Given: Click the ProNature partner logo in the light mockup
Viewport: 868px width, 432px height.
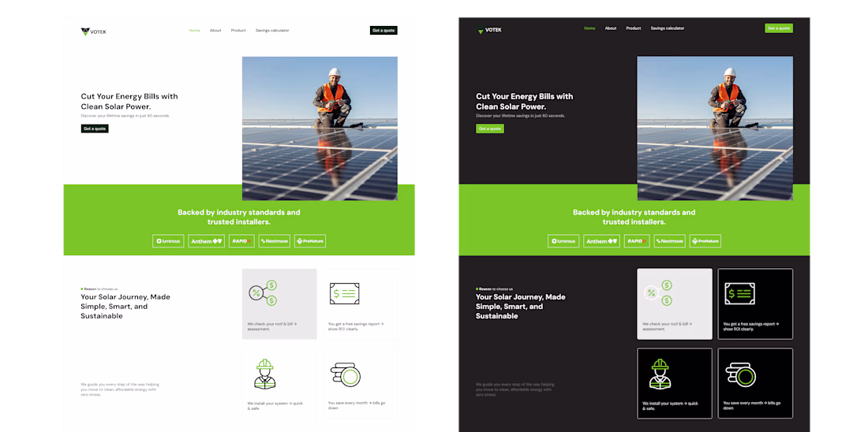Looking at the screenshot, I should tap(310, 241).
